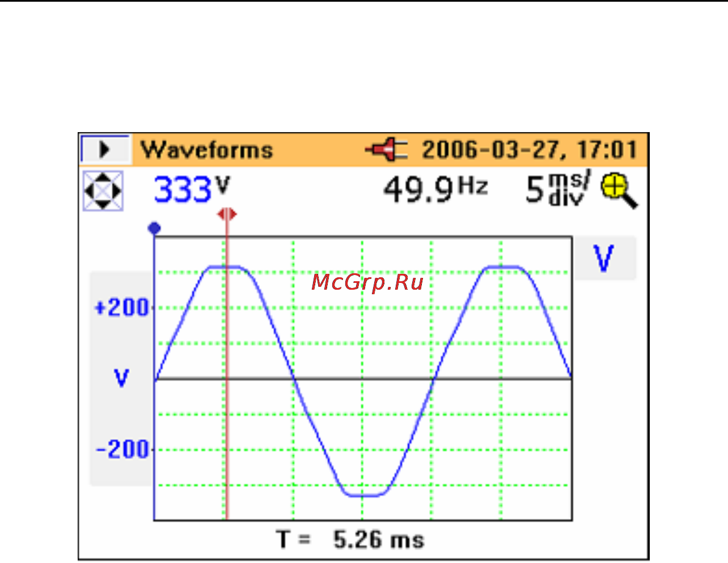This screenshot has width=728, height=563.
Task: Click the 2006-03-27, 17:01 timestamp
Action: pyautogui.click(x=530, y=150)
